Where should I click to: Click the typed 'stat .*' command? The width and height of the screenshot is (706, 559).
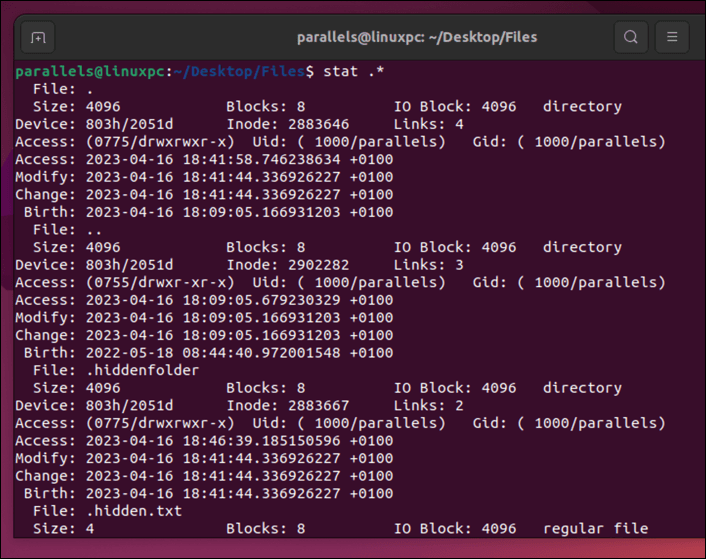(x=353, y=72)
